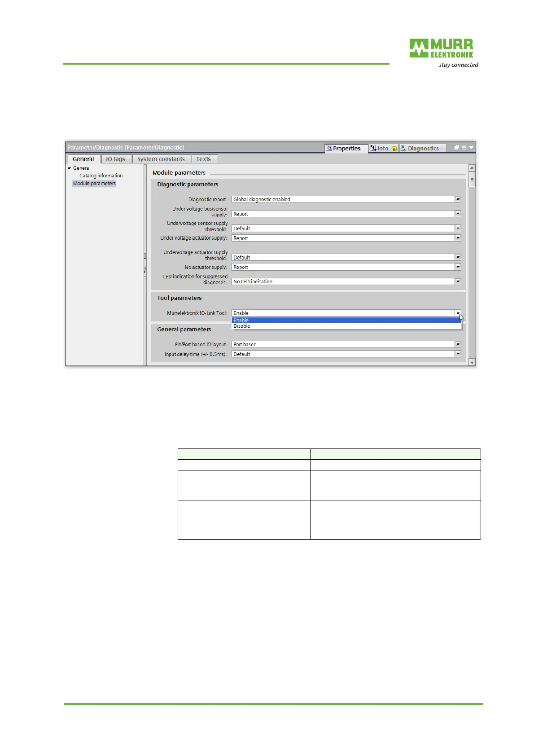Choose Enable in the open list

point(346,321)
